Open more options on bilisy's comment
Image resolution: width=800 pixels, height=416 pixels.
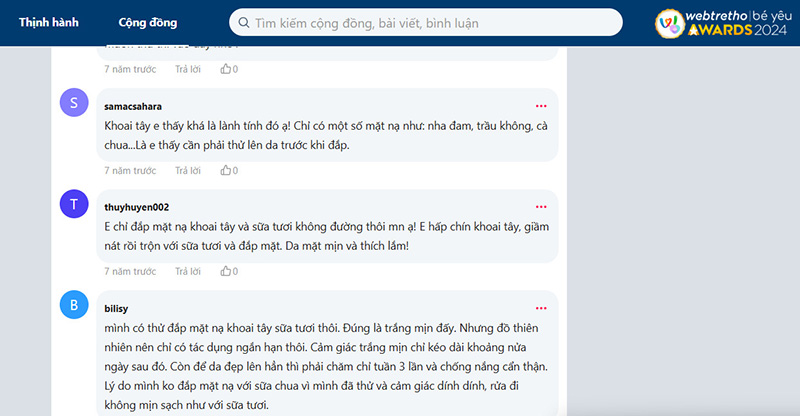(541, 308)
